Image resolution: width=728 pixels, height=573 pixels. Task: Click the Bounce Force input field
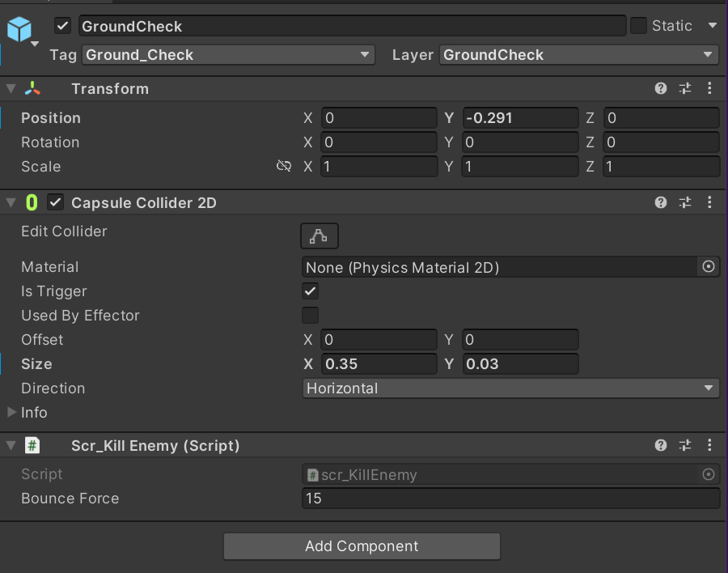(510, 499)
